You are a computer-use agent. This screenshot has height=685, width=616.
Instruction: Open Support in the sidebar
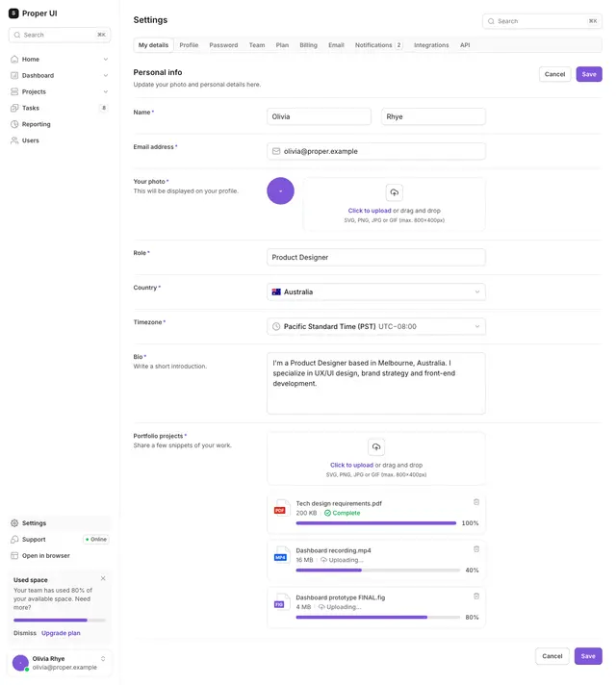click(60, 539)
